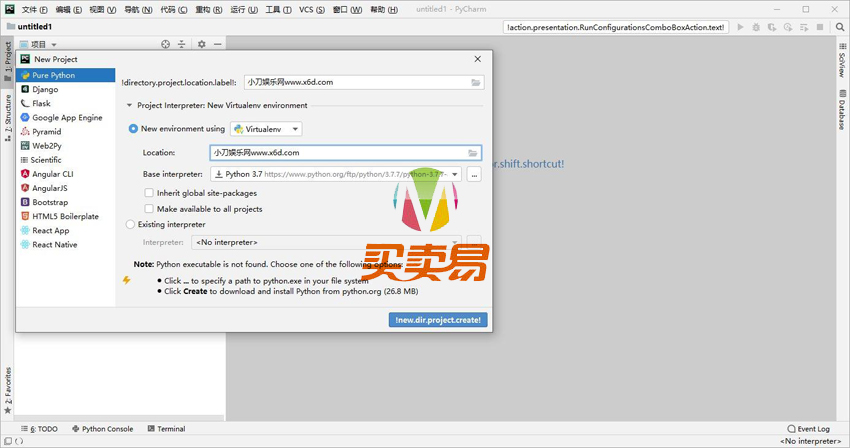850x448 pixels.
Task: Toggle the 1: Project side tab
Action: (x=8, y=61)
